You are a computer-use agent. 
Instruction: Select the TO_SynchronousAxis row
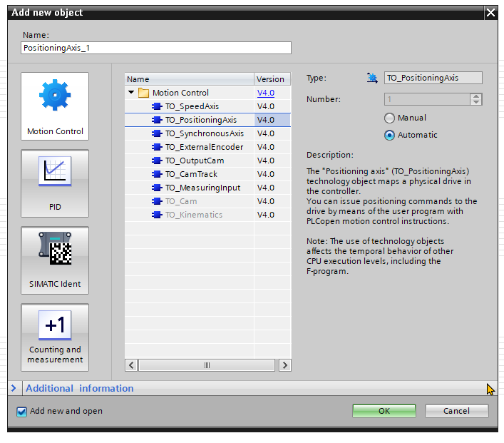click(207, 133)
